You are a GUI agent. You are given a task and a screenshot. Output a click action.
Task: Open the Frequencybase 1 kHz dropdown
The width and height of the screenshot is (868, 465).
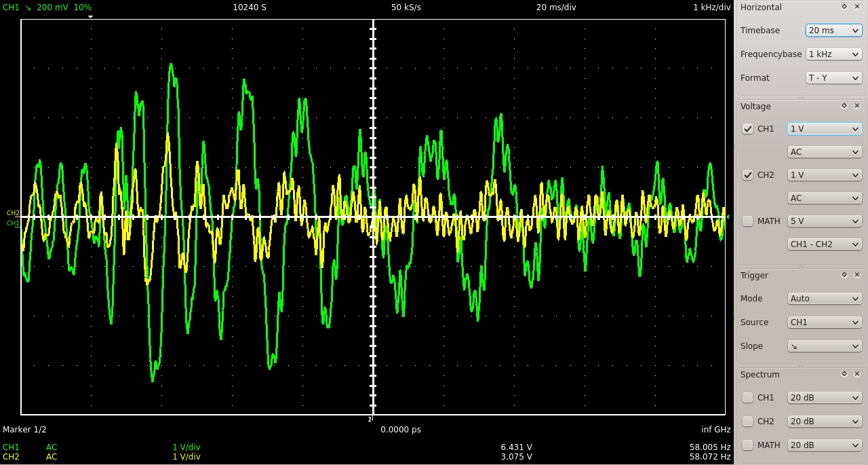point(833,54)
